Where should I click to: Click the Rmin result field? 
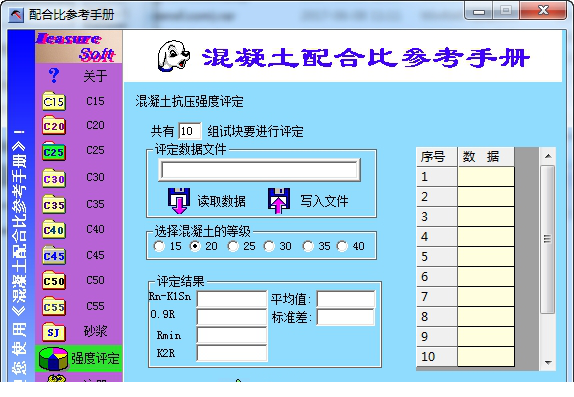232,335
